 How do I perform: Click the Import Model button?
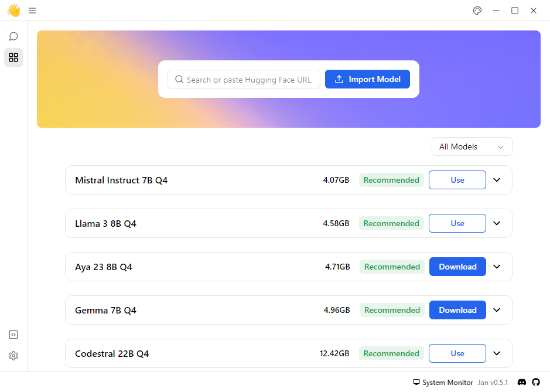coord(367,80)
